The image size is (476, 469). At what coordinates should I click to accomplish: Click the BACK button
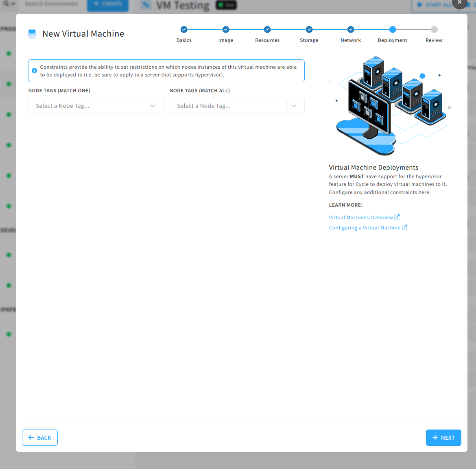click(x=39, y=437)
